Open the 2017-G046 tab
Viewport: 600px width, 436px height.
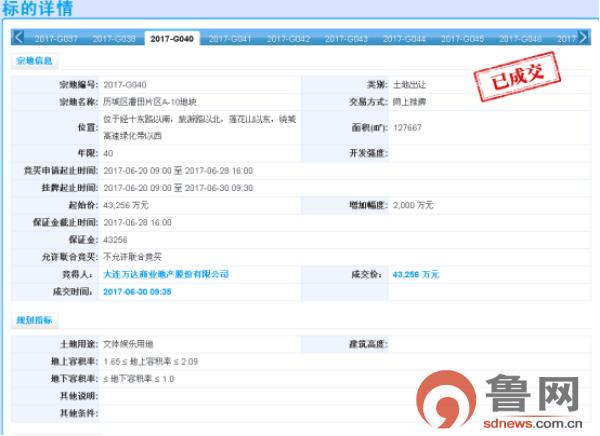(x=520, y=38)
